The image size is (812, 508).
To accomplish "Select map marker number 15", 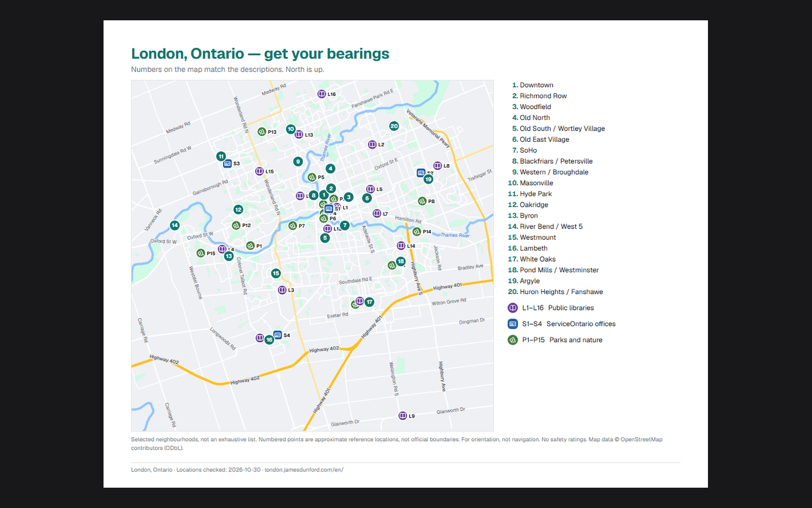I will (x=276, y=273).
